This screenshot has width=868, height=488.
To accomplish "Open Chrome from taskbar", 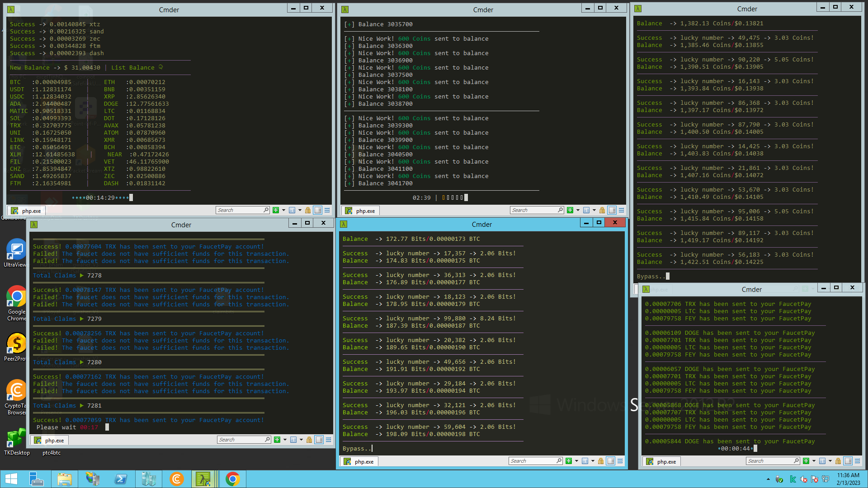I will point(233,479).
